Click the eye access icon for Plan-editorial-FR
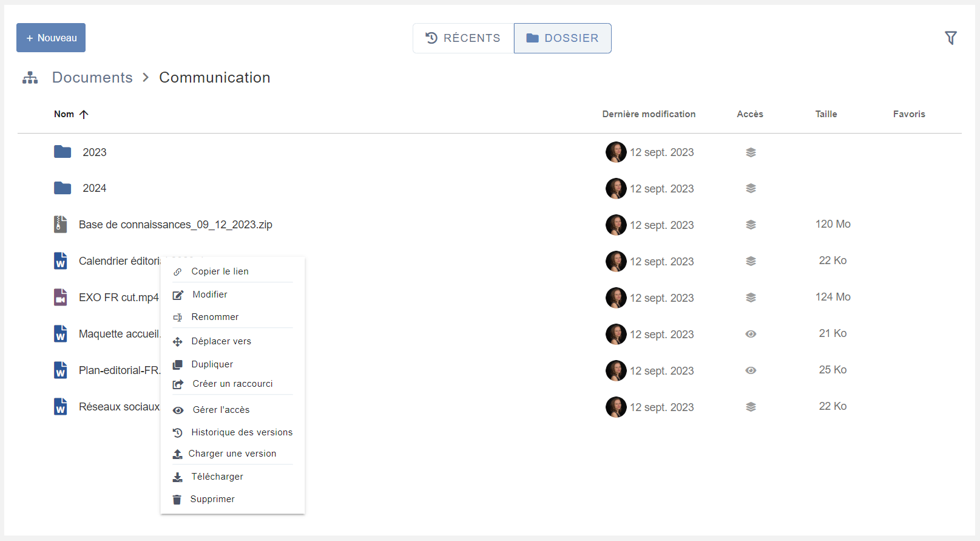This screenshot has width=980, height=541. point(751,370)
